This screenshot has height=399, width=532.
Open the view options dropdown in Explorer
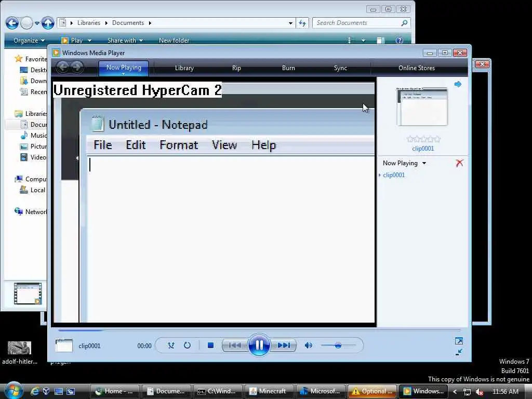(x=363, y=41)
